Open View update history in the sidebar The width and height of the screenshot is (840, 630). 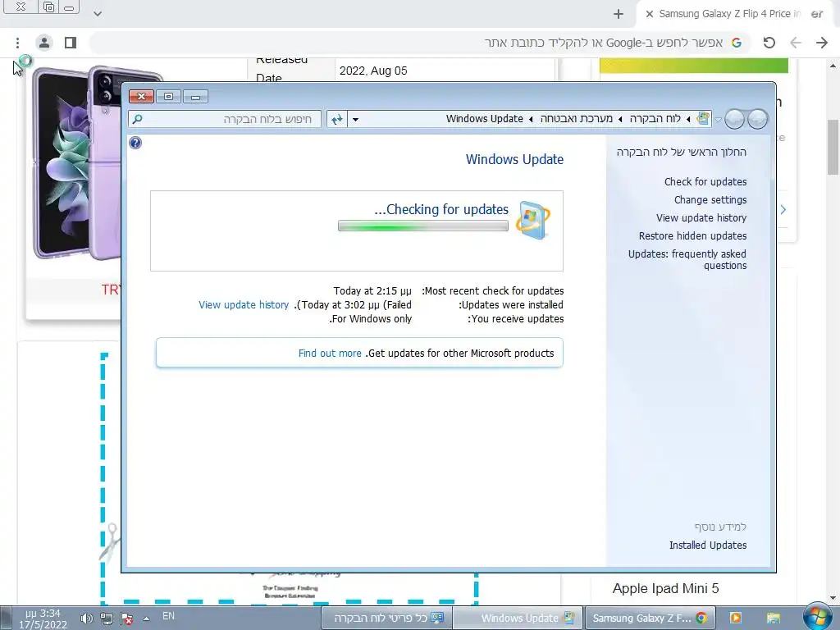tap(701, 217)
